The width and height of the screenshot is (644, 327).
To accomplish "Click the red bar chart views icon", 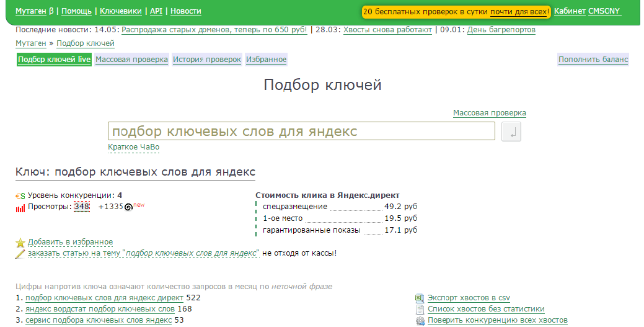I will tap(20, 208).
